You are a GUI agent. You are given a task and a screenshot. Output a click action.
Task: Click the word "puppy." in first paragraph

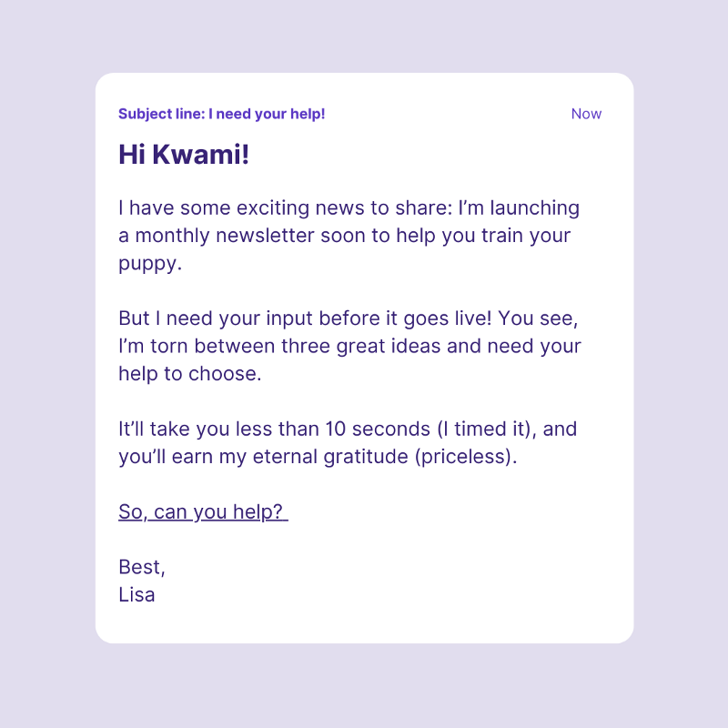coord(150,264)
